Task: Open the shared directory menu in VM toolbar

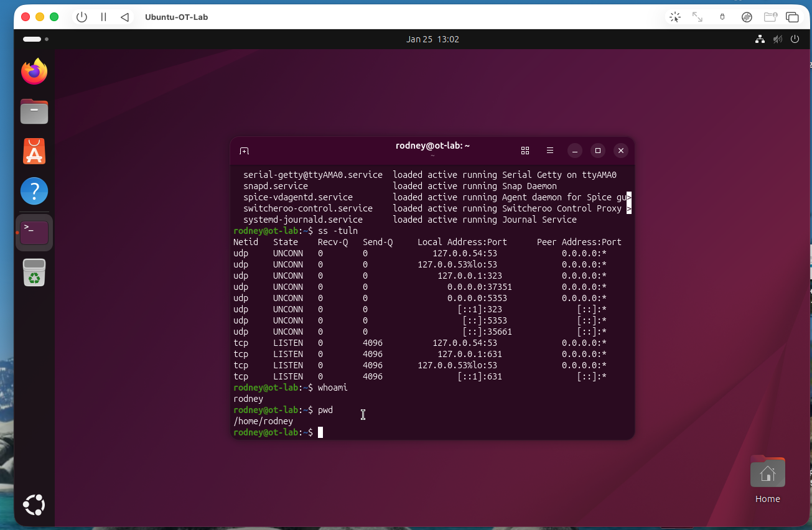Action: 770,17
